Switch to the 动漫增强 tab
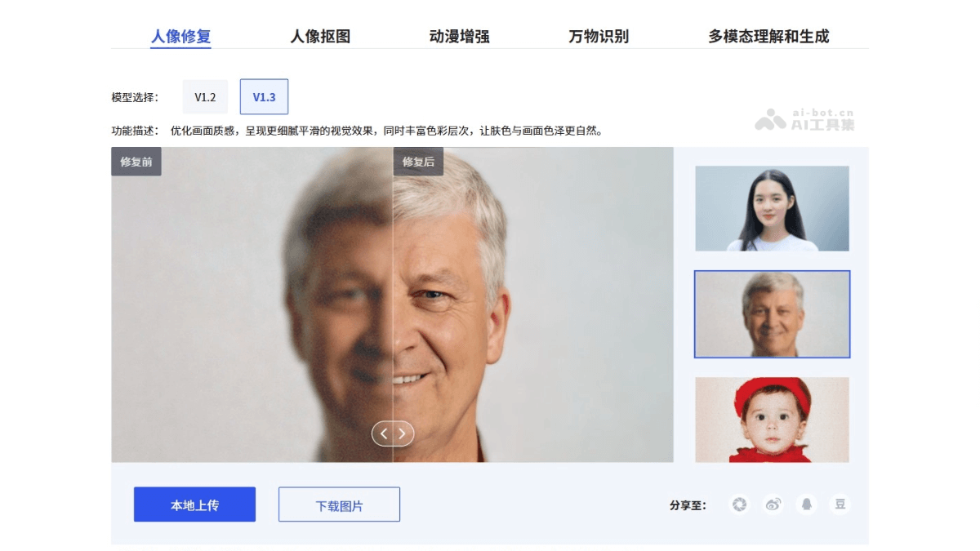This screenshot has height=551, width=980. click(x=459, y=36)
